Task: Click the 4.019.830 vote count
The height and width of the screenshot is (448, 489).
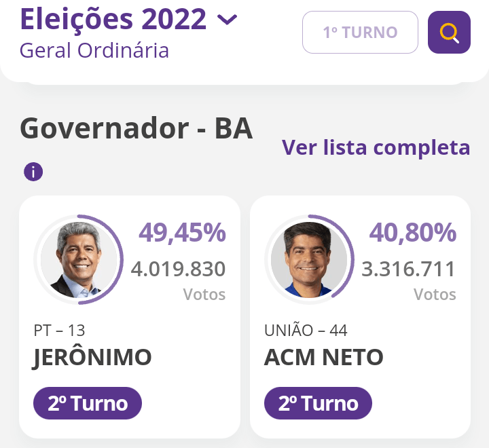Action: tap(178, 269)
